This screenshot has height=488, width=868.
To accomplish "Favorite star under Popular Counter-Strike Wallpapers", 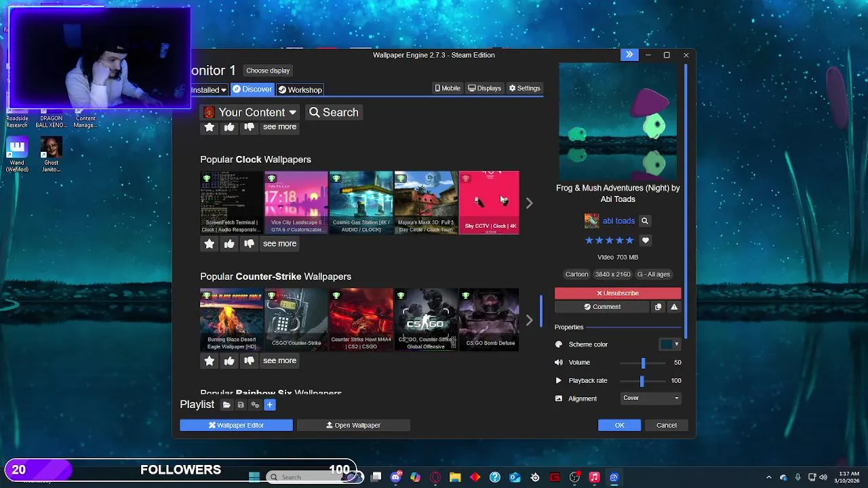I will 210,361.
